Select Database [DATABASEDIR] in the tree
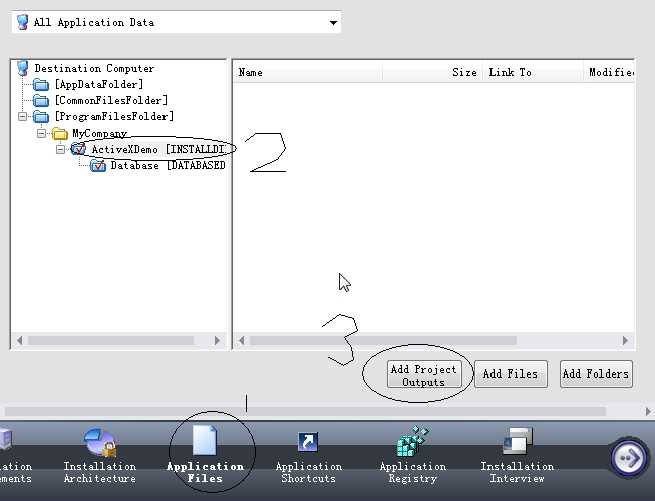This screenshot has width=655, height=501. pos(168,165)
